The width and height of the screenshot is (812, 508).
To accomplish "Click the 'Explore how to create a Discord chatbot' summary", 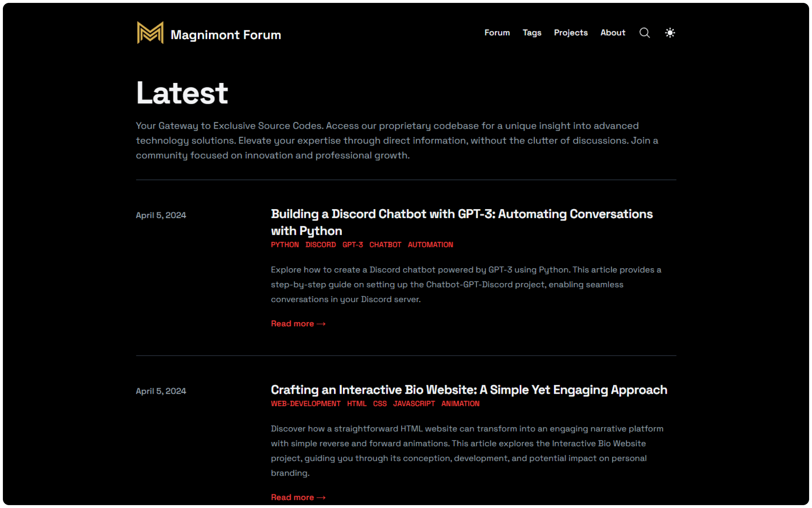I will 466,284.
